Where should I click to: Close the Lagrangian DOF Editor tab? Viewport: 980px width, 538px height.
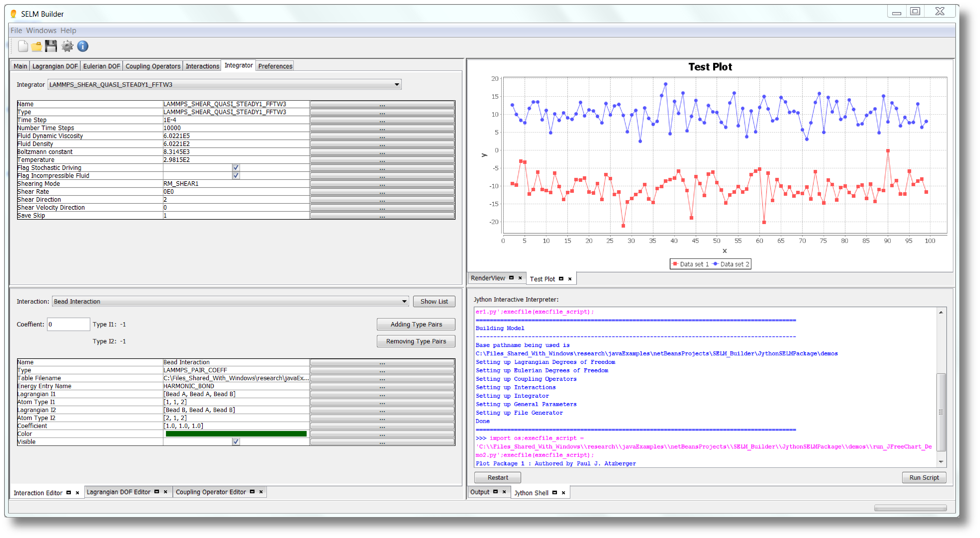click(x=166, y=492)
